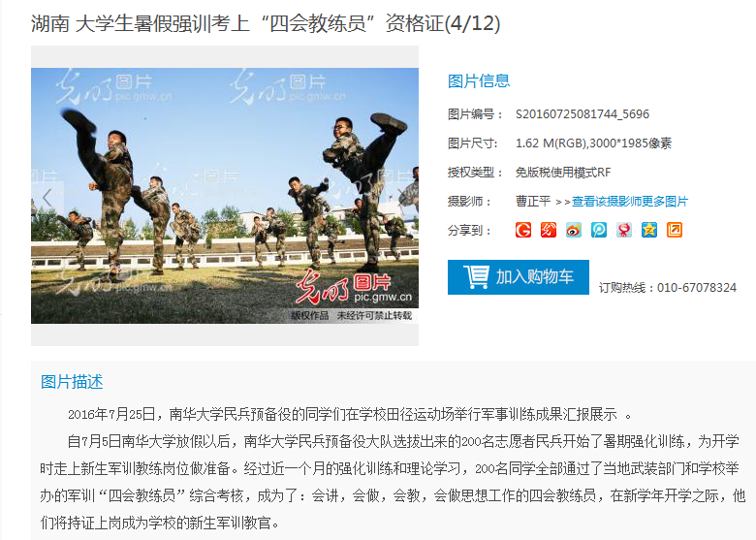The image size is (756, 540).
Task: Open 查看该摄影师更多图片 link
Action: click(x=630, y=201)
